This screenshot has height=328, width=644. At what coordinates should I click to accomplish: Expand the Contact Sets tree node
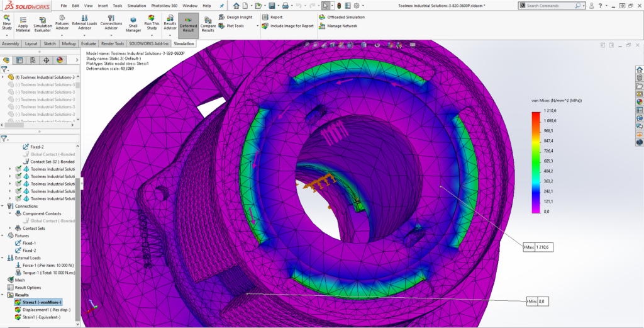(x=10, y=228)
